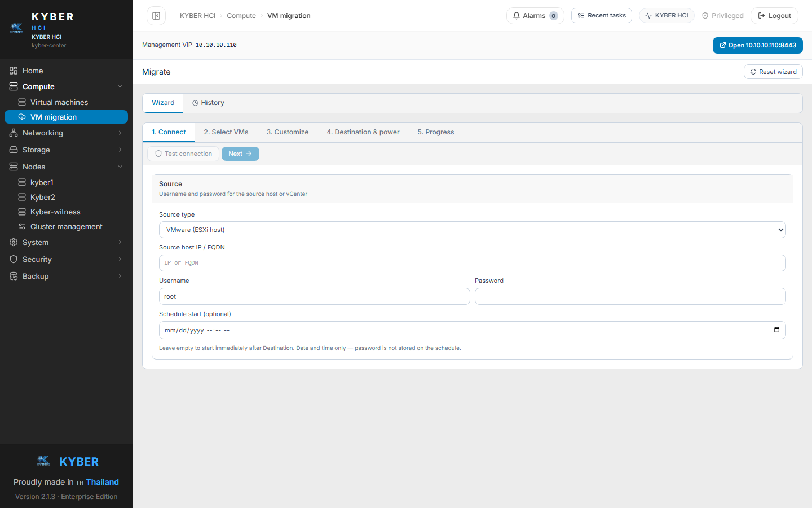Collapse the Nodes menu chevron
812x508 pixels.
[x=120, y=167]
